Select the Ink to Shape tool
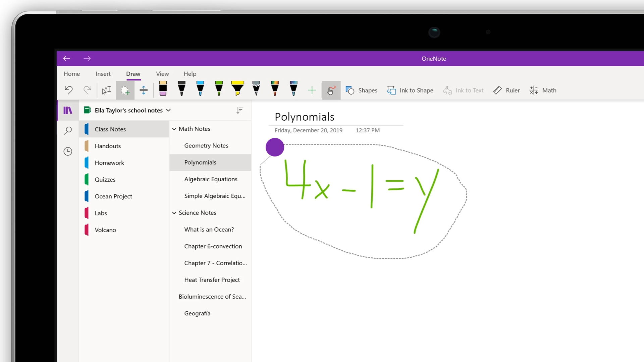The image size is (644, 362). tap(410, 90)
